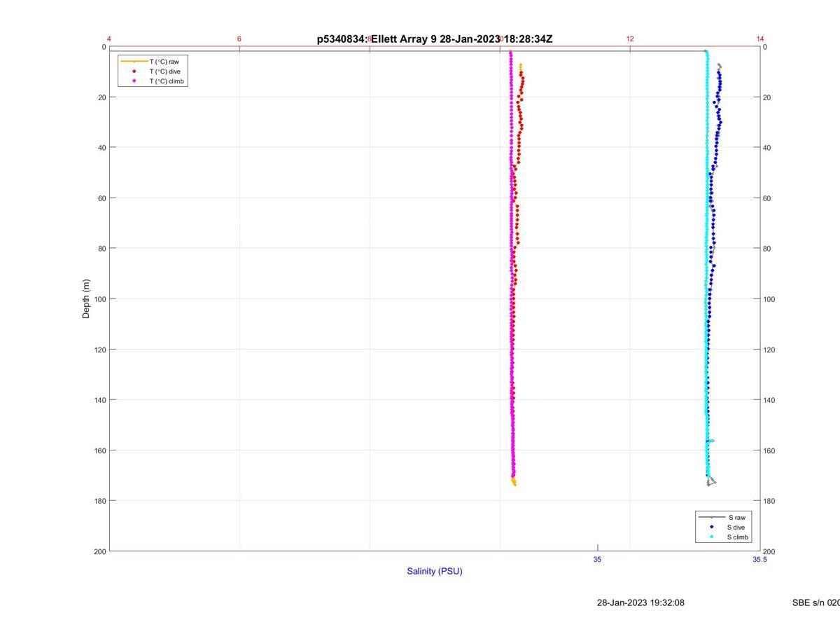Viewport: 840px width, 620px height.
Task: Click depth tick 180 on the left axis
Action: pos(100,501)
